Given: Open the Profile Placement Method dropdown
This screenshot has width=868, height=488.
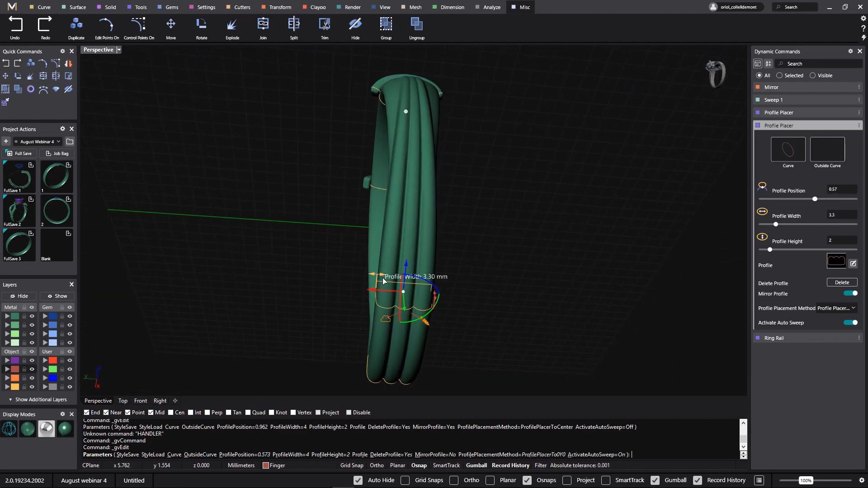Looking at the screenshot, I should coord(836,308).
